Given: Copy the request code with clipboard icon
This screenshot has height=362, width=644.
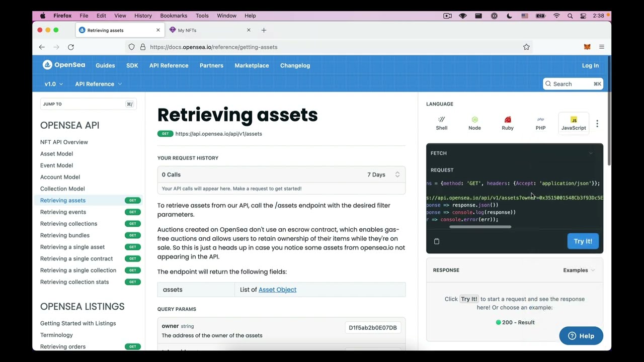Looking at the screenshot, I should (437, 241).
